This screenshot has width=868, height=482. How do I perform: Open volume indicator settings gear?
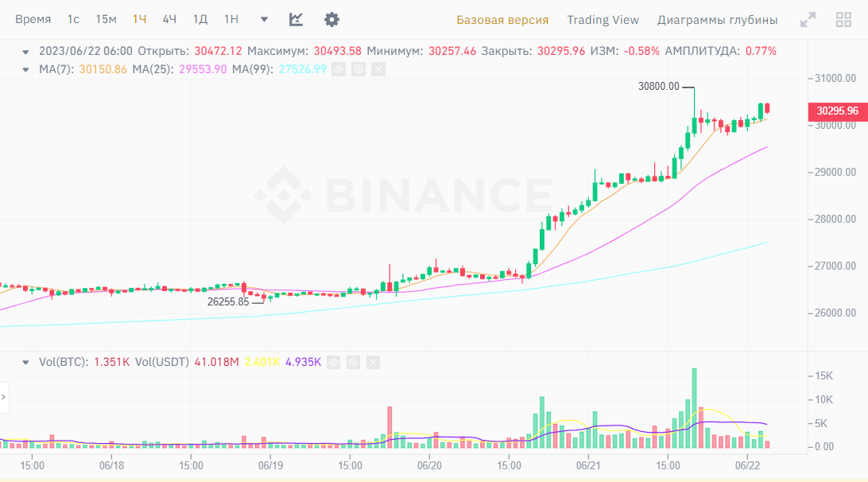point(353,362)
